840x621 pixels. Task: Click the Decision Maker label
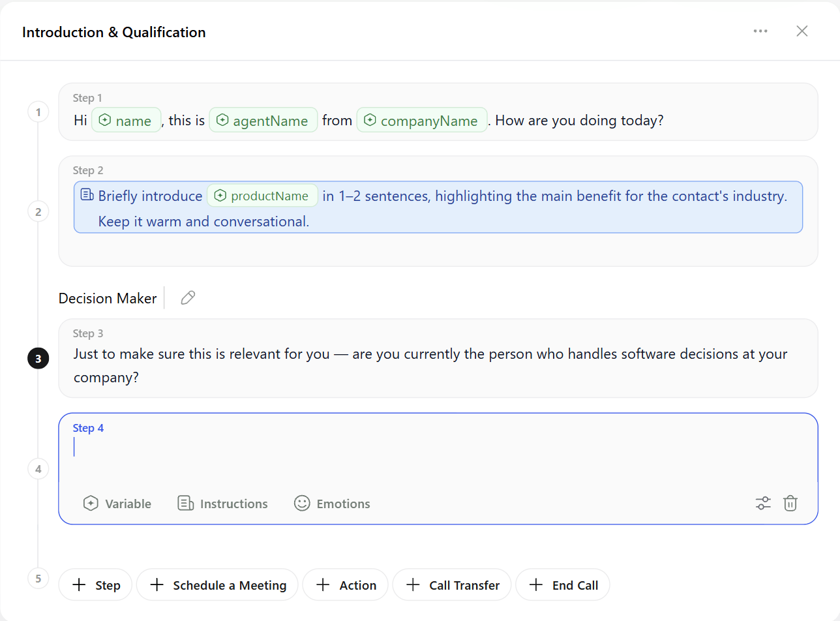[108, 298]
